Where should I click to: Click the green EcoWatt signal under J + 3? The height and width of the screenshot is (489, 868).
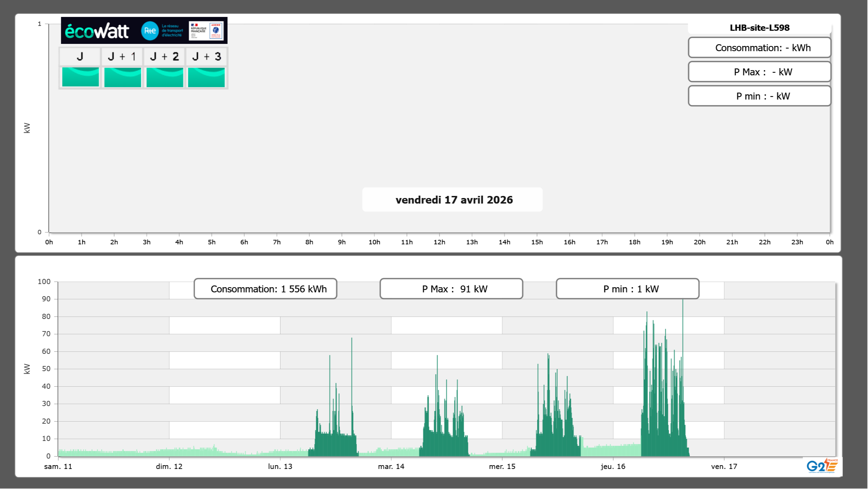206,77
